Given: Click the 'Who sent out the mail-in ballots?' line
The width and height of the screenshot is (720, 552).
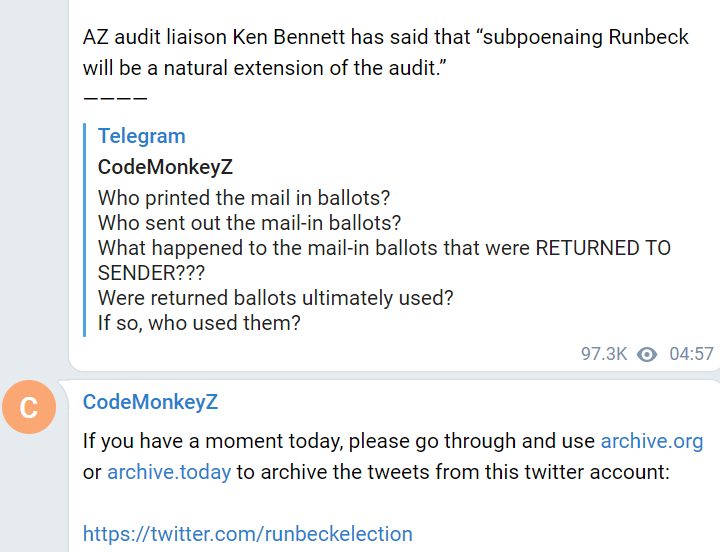Looking at the screenshot, I should coord(249,223).
